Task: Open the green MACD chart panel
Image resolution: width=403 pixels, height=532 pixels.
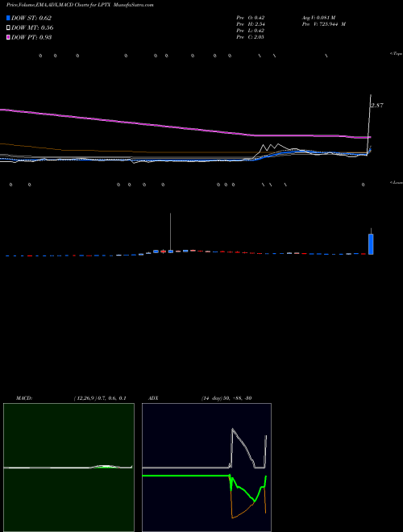Action: pos(69,468)
